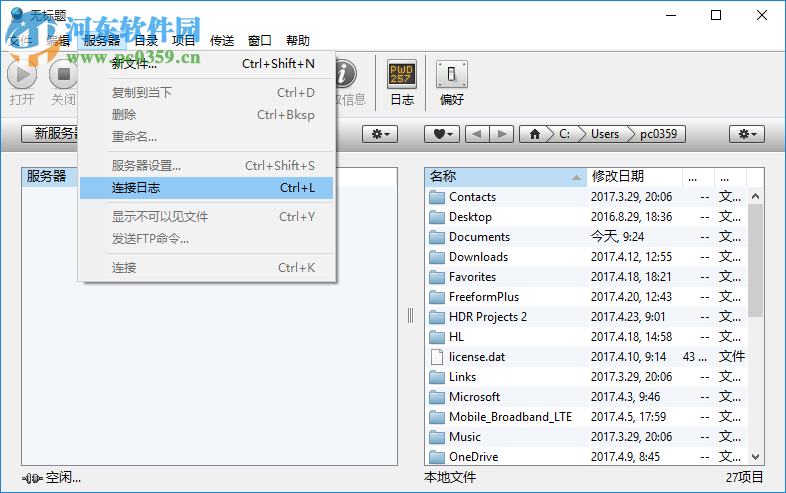Click the 服务器 list column header

pyautogui.click(x=50, y=177)
